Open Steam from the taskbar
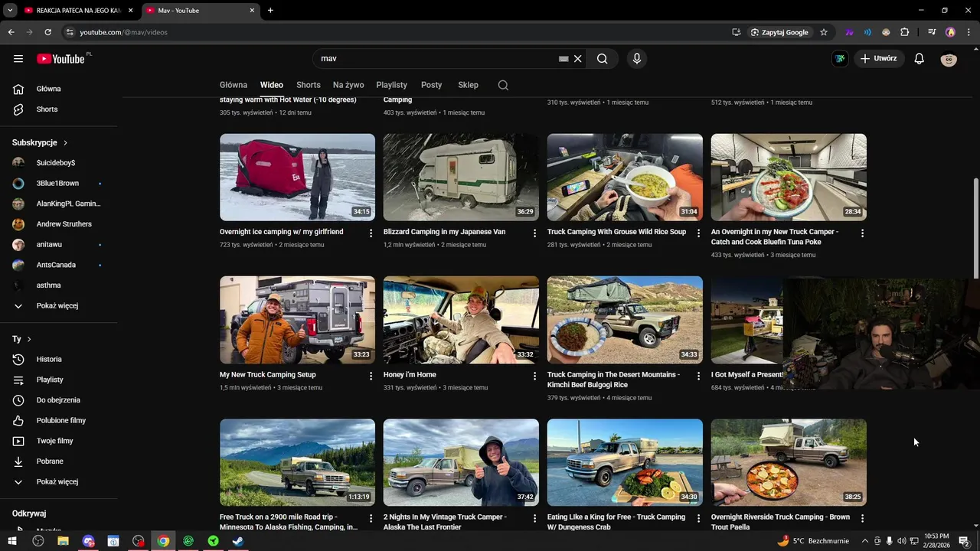Screen dimensions: 980x551 [x=238, y=541]
